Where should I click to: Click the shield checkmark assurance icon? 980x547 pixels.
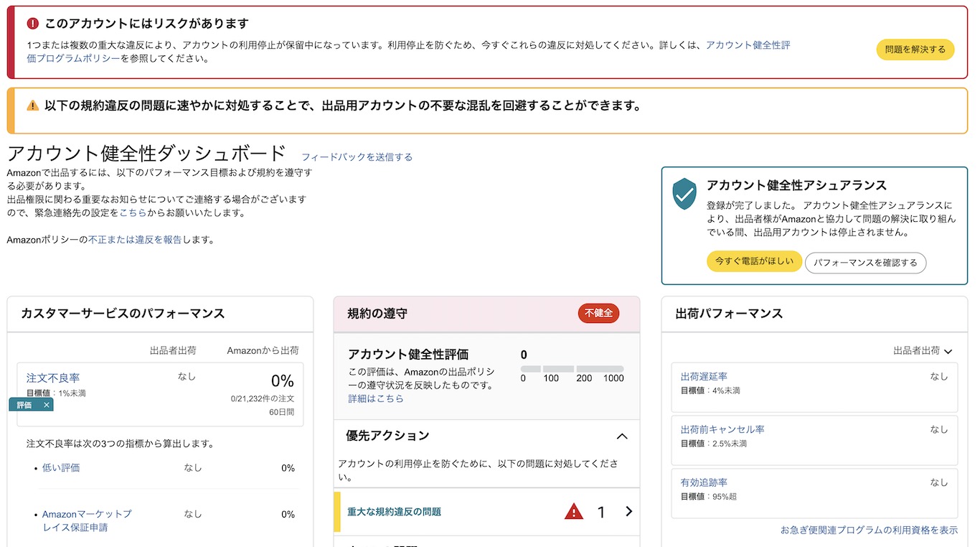coord(684,194)
